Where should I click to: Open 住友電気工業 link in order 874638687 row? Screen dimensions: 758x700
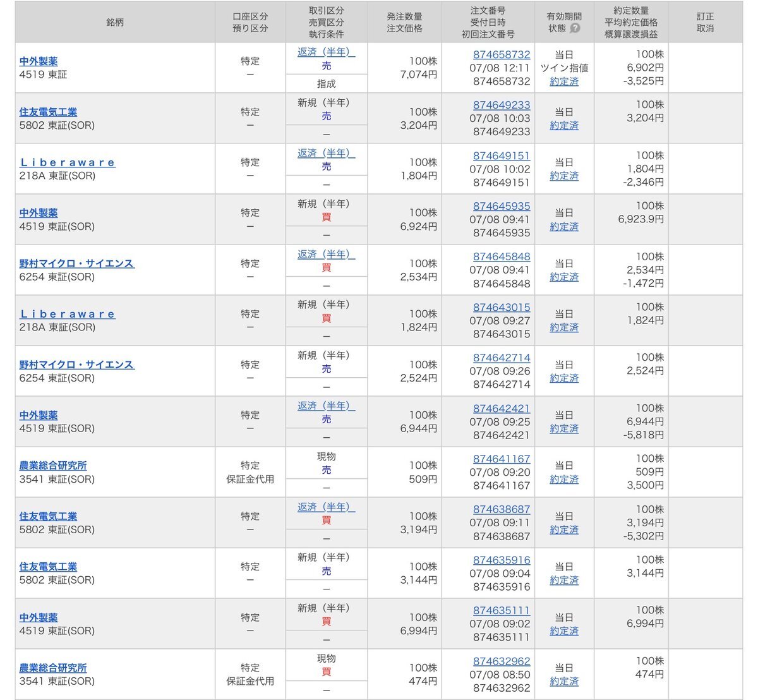tap(48, 516)
